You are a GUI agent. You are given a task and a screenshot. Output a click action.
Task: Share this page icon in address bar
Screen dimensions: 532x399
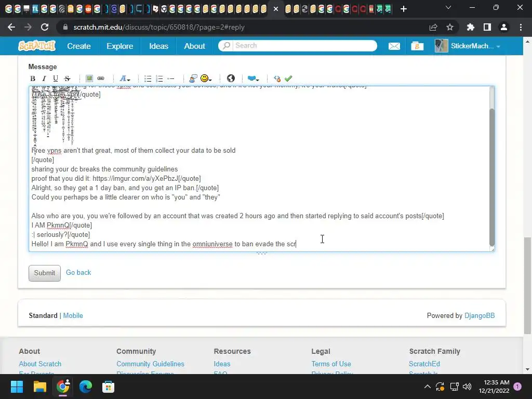click(433, 27)
